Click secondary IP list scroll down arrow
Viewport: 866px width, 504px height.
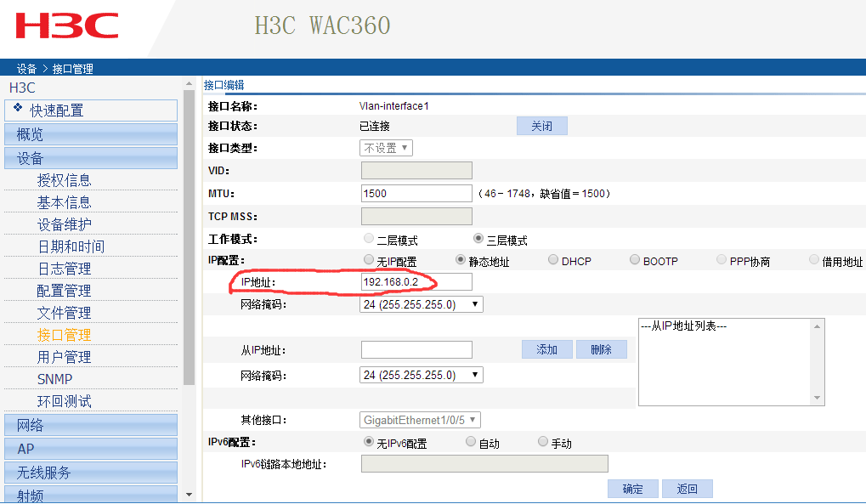pyautogui.click(x=818, y=398)
